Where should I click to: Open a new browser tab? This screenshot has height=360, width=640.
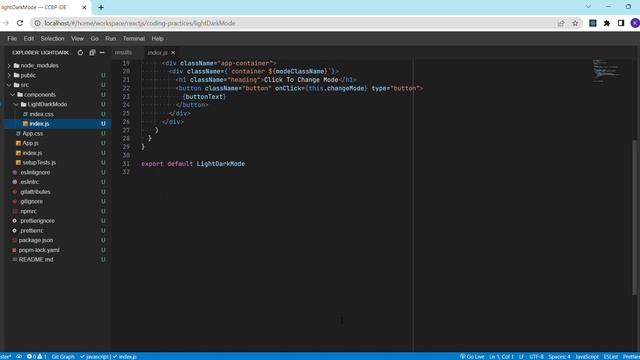tap(101, 7)
